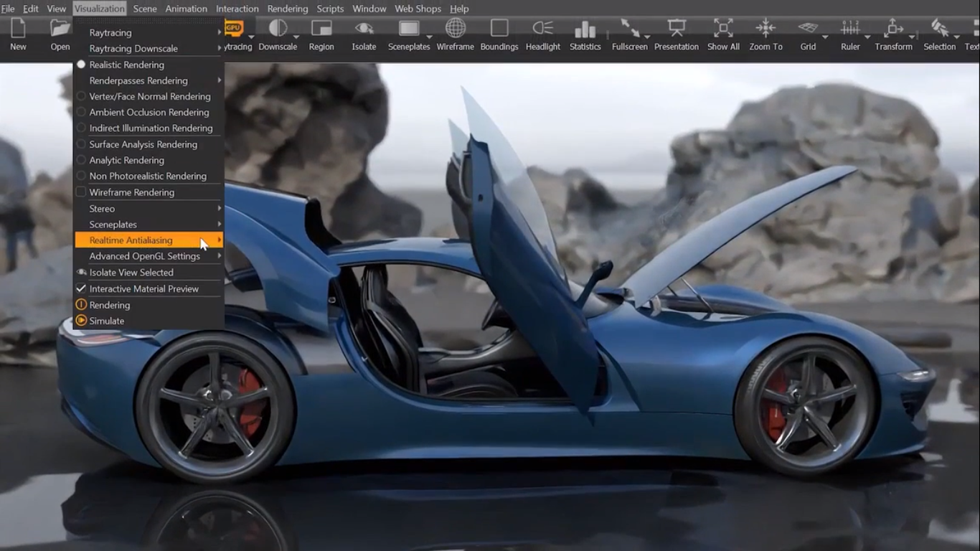The height and width of the screenshot is (551, 980).
Task: Click the Downscale toolbar icon
Action: click(x=278, y=29)
